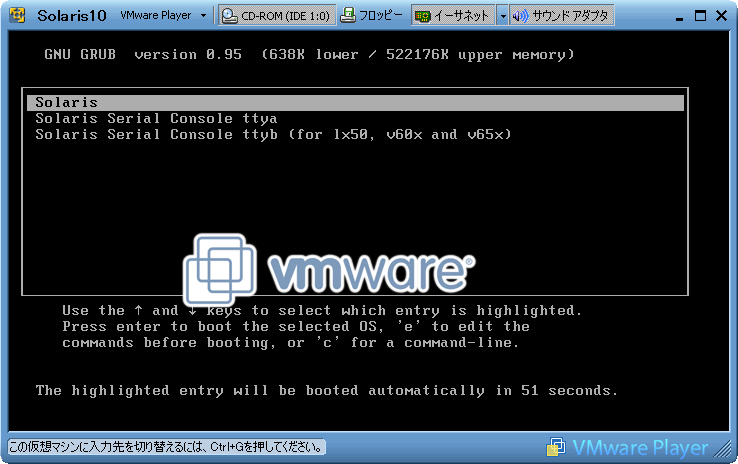This screenshot has width=738, height=464.
Task: Click the resize grip in the bottom-right corner
Action: pyautogui.click(x=722, y=449)
